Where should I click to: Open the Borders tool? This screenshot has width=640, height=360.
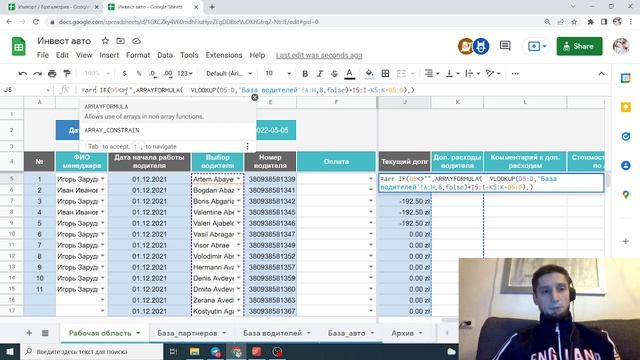(x=385, y=73)
